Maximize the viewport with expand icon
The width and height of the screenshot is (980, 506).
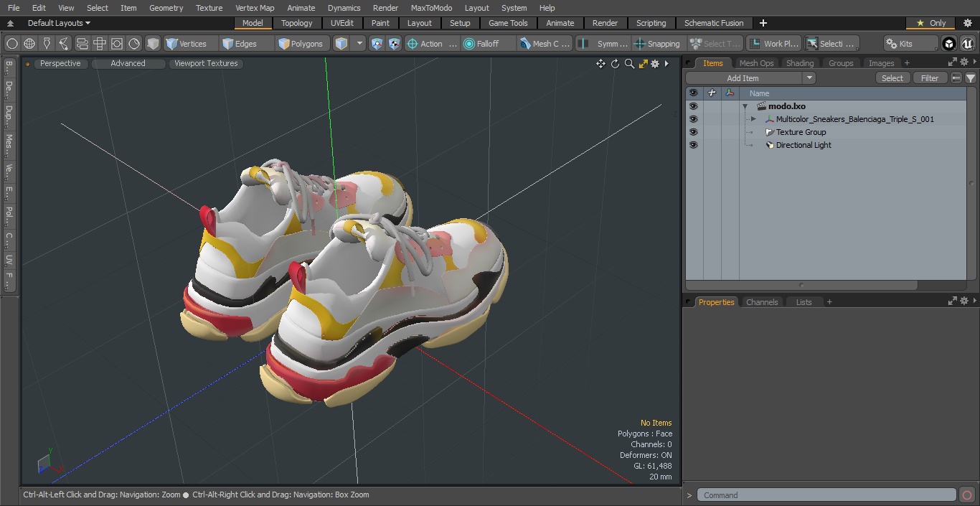click(x=643, y=64)
